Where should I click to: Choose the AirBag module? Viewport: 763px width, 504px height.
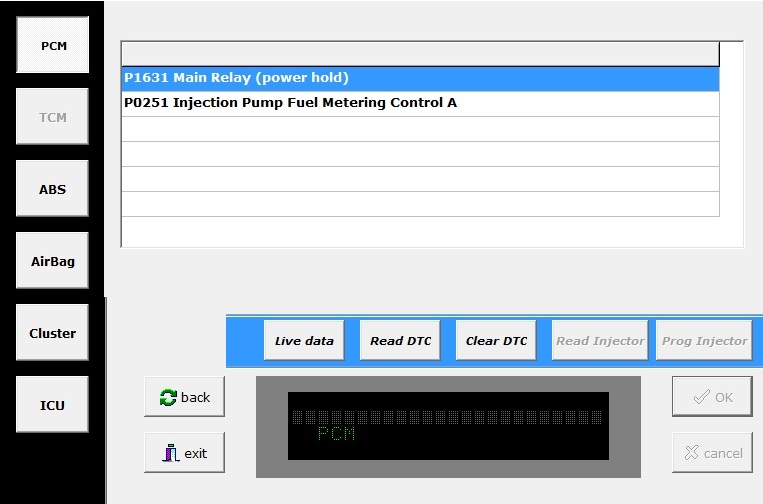(53, 261)
